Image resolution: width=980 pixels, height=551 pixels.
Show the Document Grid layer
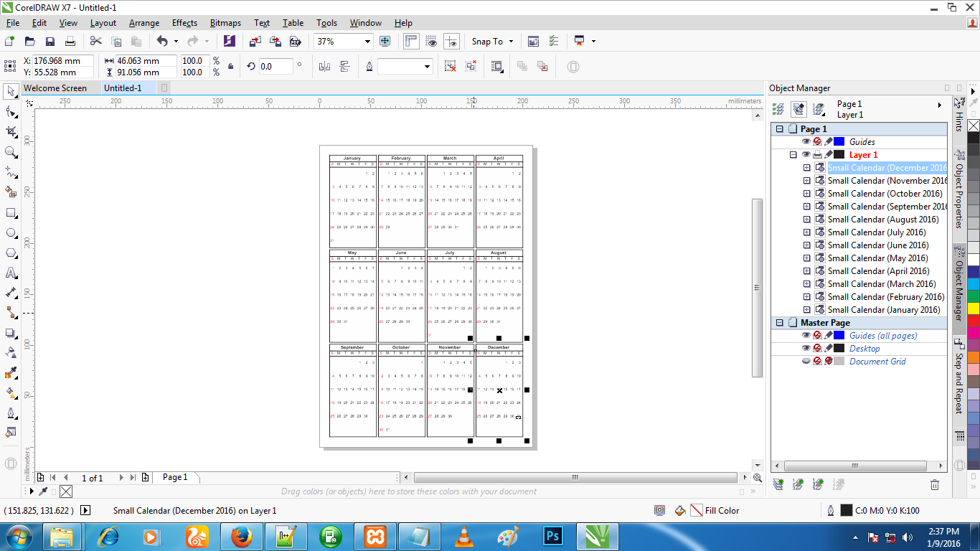point(806,362)
